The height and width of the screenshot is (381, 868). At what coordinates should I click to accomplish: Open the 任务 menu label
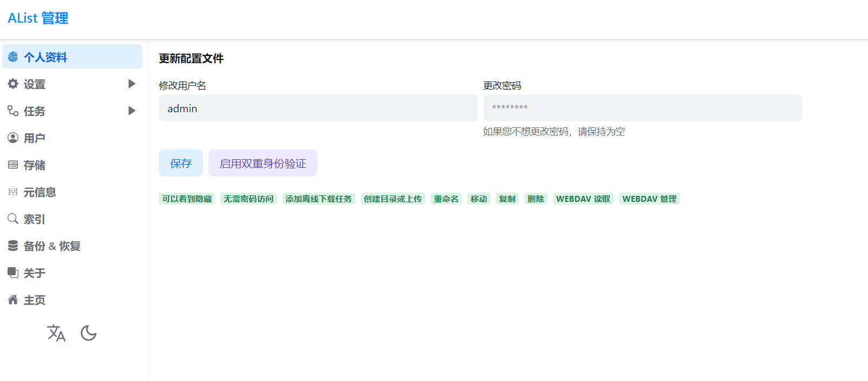point(35,111)
